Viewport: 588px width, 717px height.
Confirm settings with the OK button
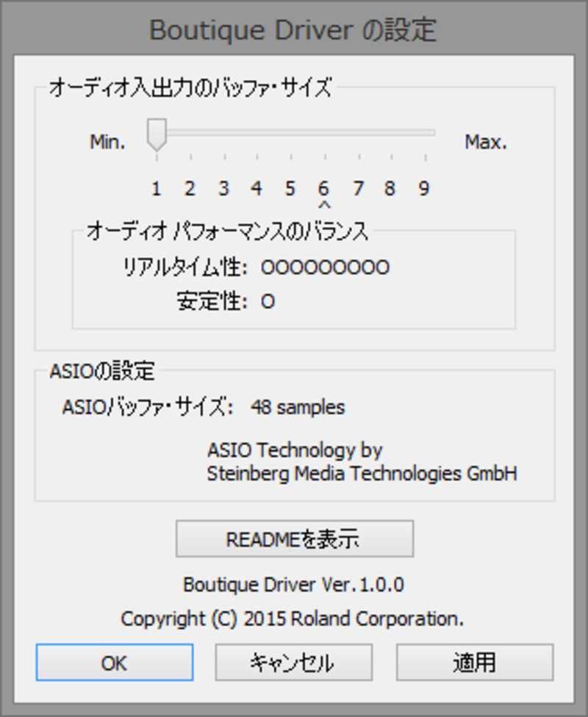[115, 662]
